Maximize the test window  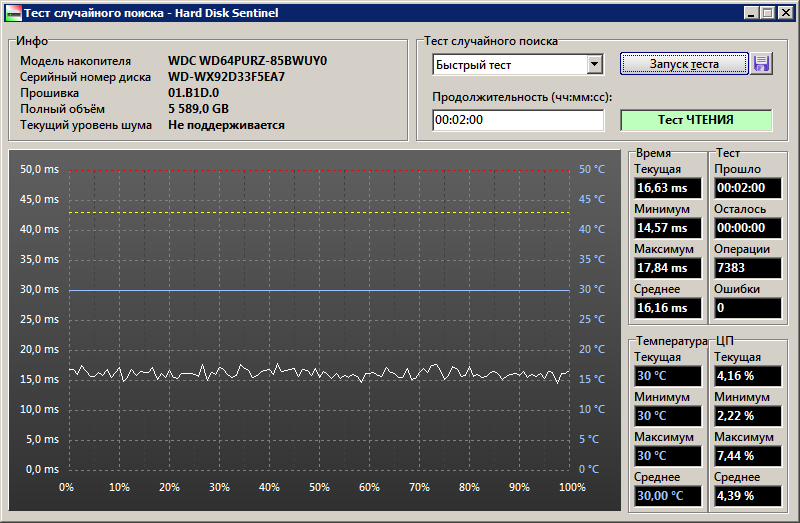click(767, 13)
